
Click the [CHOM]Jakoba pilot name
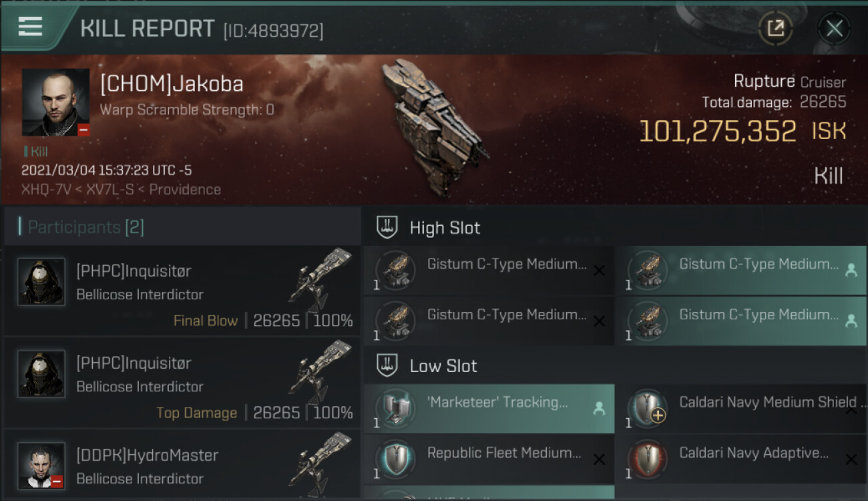(x=172, y=84)
